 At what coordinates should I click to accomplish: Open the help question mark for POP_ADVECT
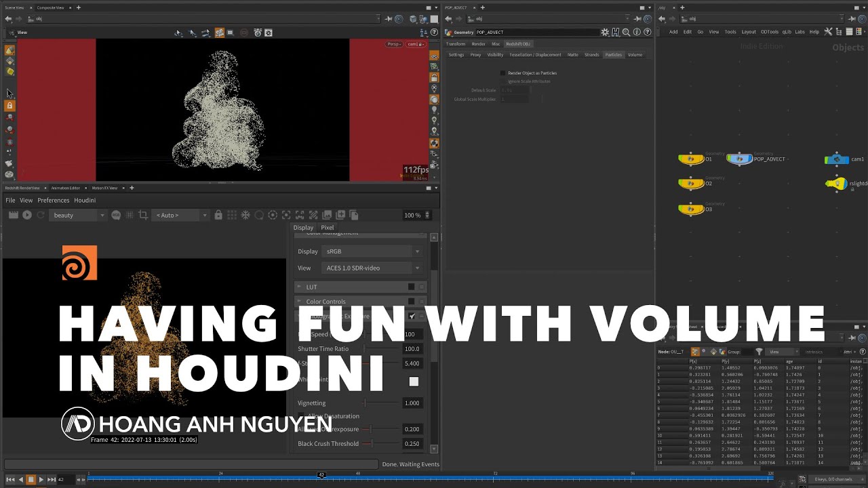click(648, 32)
